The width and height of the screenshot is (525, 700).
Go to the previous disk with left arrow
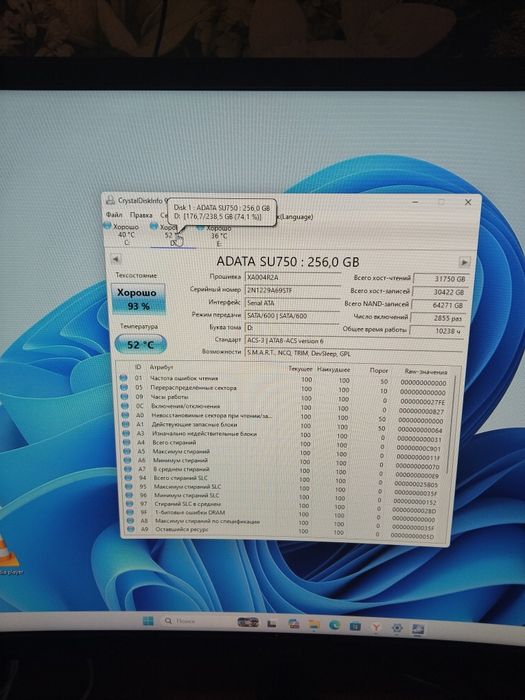coord(116,259)
